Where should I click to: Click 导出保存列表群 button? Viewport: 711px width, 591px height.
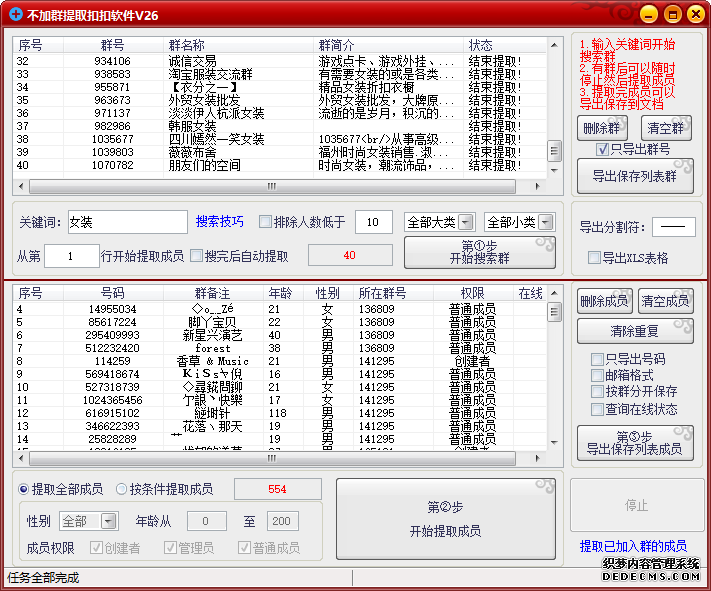[635, 176]
